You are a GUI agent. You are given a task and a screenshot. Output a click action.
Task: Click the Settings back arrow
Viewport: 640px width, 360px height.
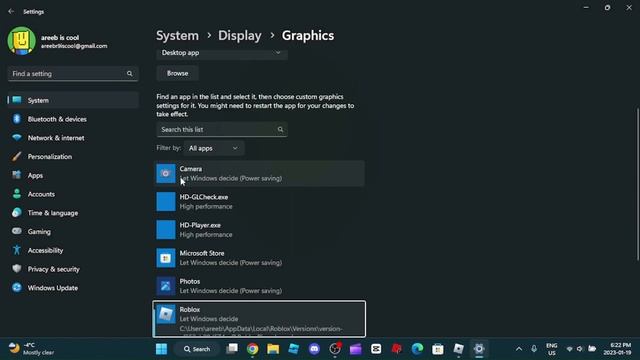click(11, 11)
